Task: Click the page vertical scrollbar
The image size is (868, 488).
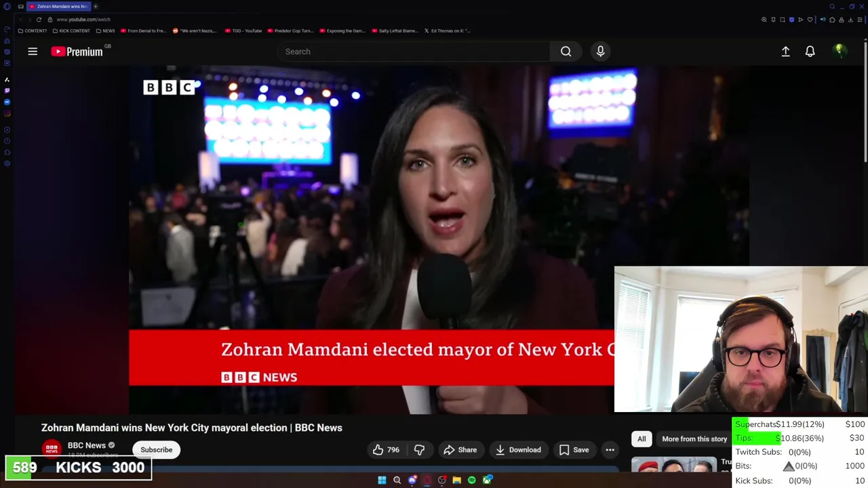Action: coord(865,102)
